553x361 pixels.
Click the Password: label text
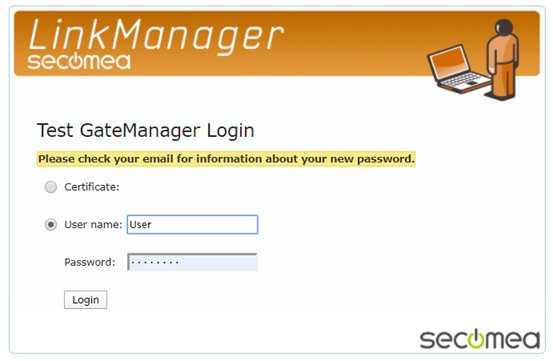pos(90,262)
